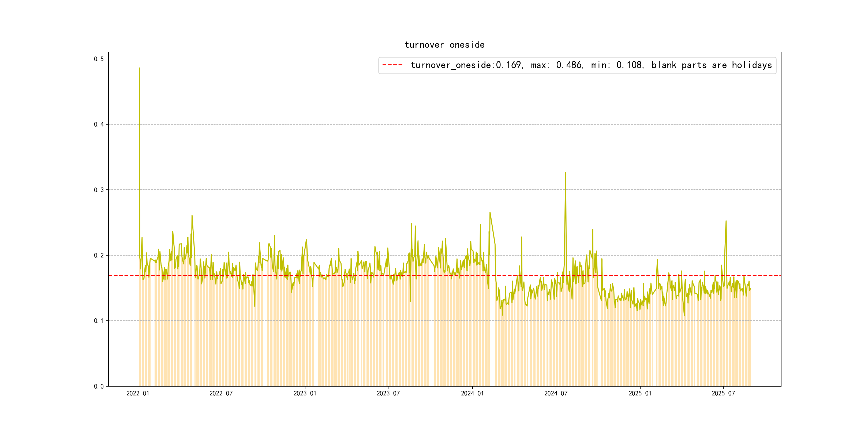Click the 2025-01 x-axis date label

point(640,393)
